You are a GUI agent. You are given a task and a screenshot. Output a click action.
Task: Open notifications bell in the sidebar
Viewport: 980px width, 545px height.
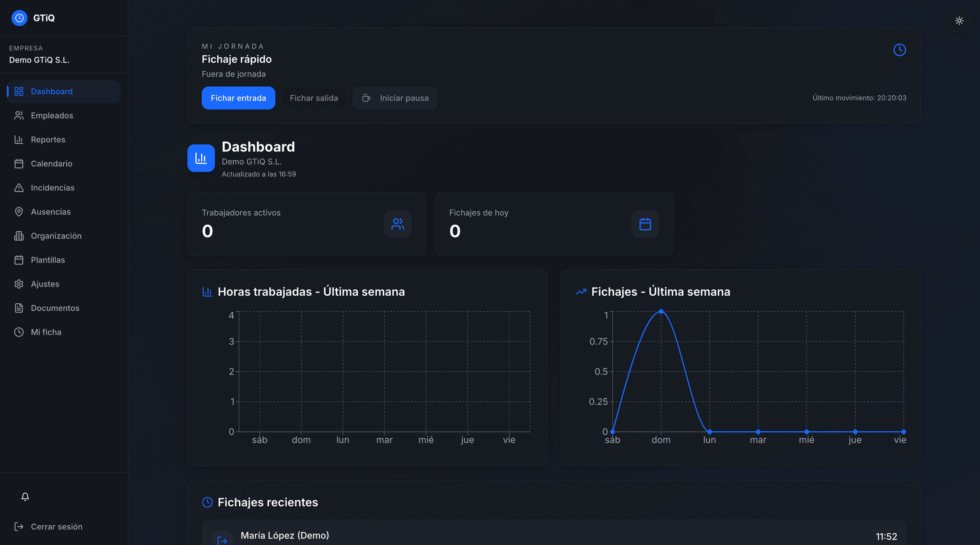coord(25,497)
